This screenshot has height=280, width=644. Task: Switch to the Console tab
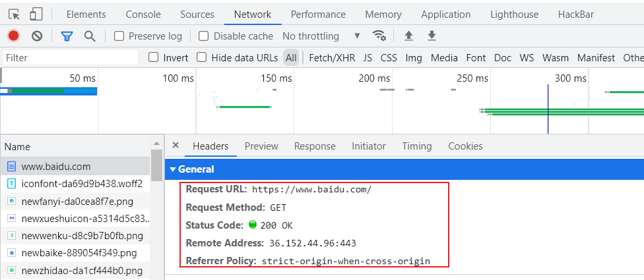click(x=143, y=14)
